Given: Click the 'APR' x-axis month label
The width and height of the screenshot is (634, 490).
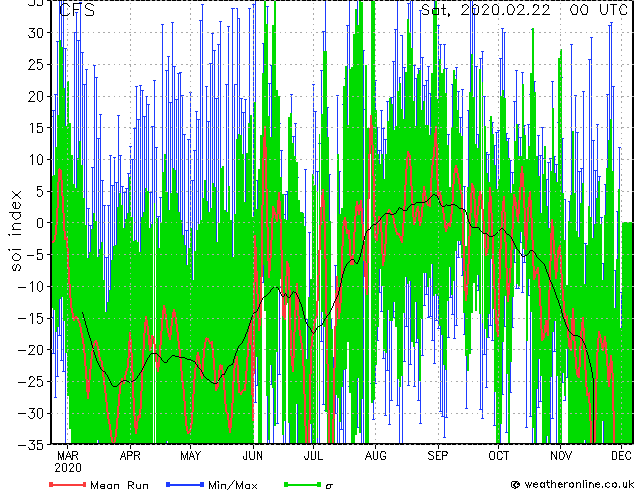Looking at the screenshot, I should 130,456.
